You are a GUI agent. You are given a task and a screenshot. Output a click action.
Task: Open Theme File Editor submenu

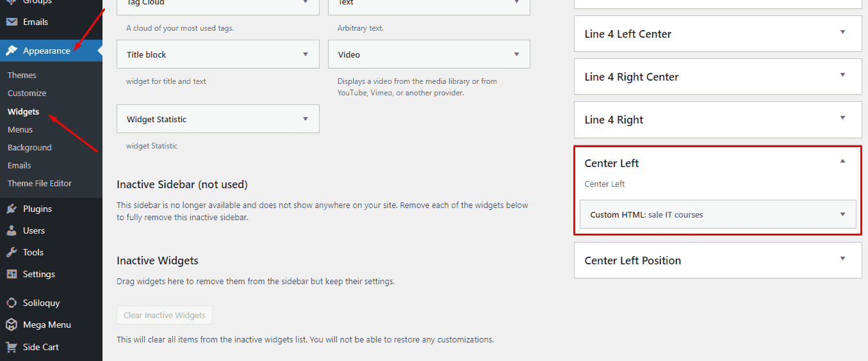(40, 183)
